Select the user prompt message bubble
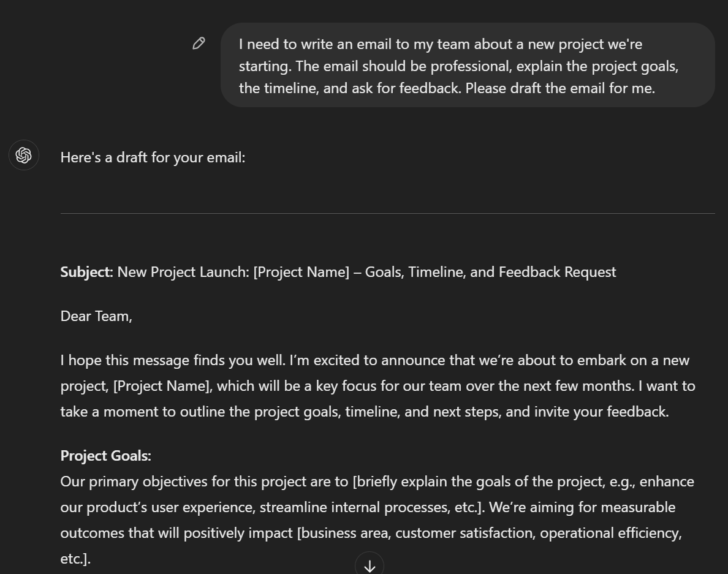This screenshot has height=574, width=728. click(x=468, y=66)
